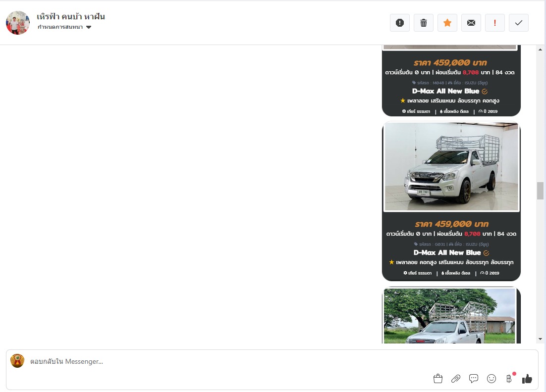
Task: Send a thumbs-up like
Action: [527, 379]
